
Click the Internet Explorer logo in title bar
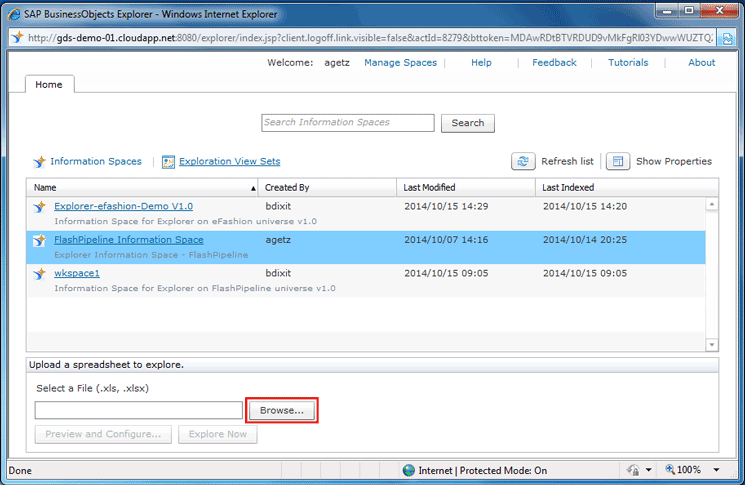14,14
